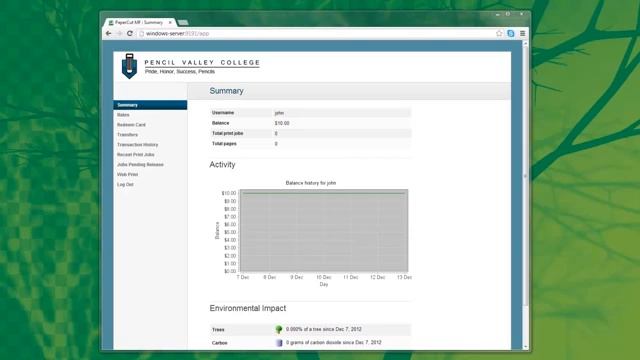This screenshot has height=360, width=640.
Task: Minimize the Chrome window
Action: coord(497,14)
